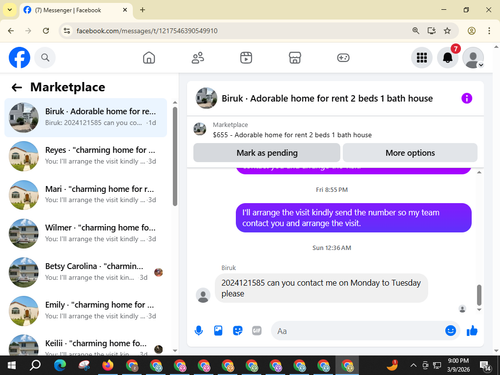Click the install app icon in address bar
Image resolution: width=500 pixels, height=375 pixels.
pos(431,31)
